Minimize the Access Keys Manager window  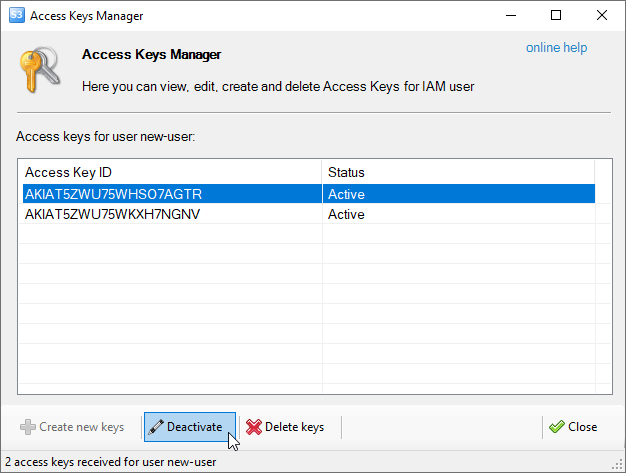(511, 16)
